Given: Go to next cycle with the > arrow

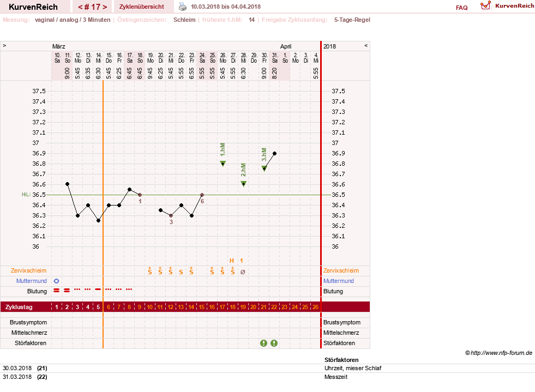Looking at the screenshot, I should pyautogui.click(x=105, y=7).
